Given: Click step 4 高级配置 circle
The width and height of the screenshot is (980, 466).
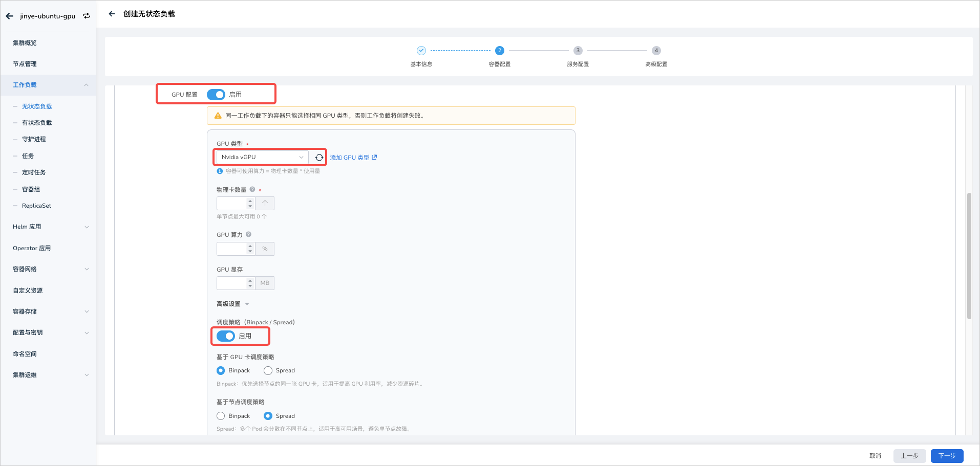Looking at the screenshot, I should pos(656,51).
